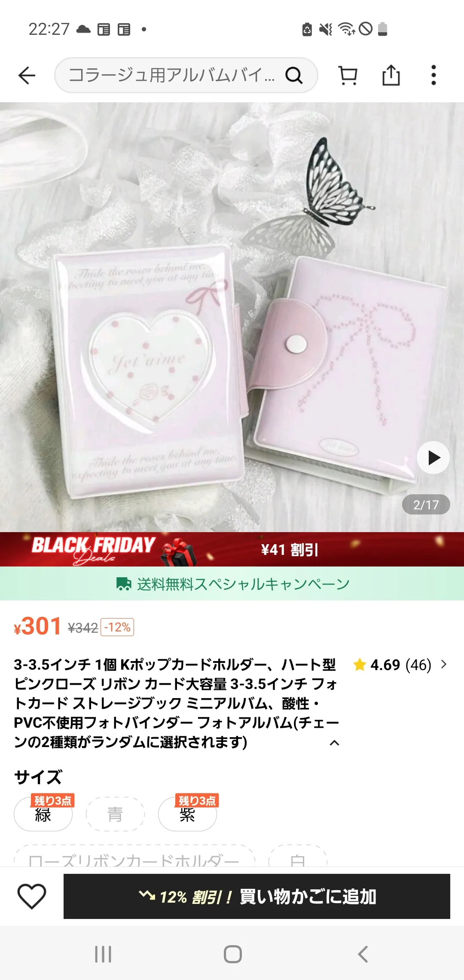Collapse the product title text

[x=334, y=743]
